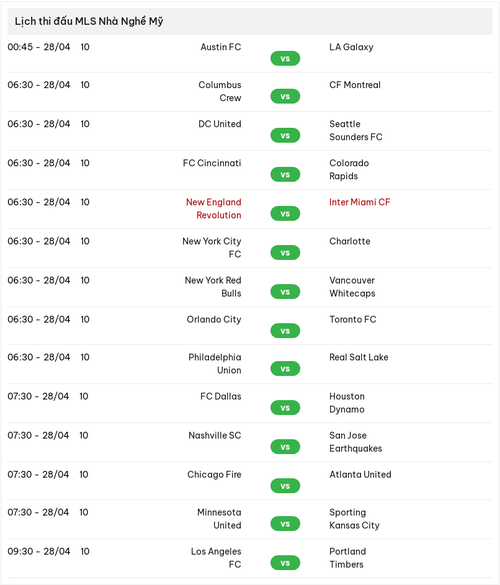Open the Atlanta United team name
500x585 pixels.
pyautogui.click(x=360, y=475)
